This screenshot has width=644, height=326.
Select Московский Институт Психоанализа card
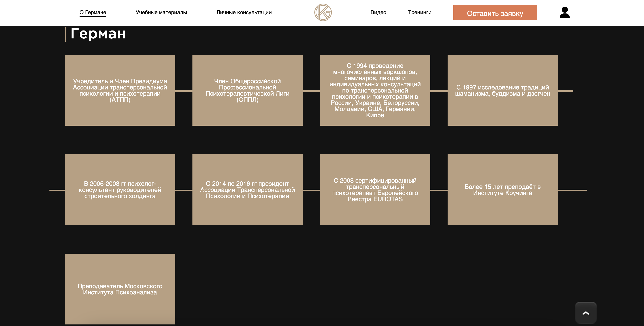[x=120, y=289]
